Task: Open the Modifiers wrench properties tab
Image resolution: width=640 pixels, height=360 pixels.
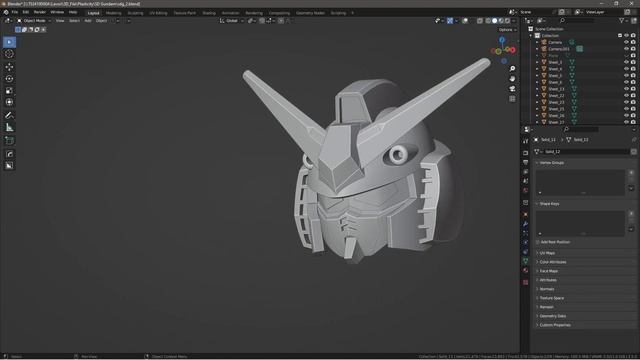Action: [525, 224]
